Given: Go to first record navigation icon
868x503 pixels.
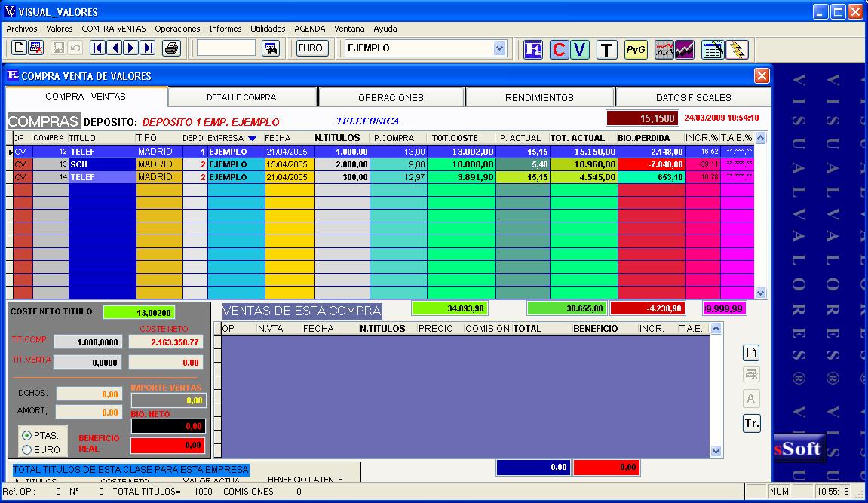Looking at the screenshot, I should (97, 48).
